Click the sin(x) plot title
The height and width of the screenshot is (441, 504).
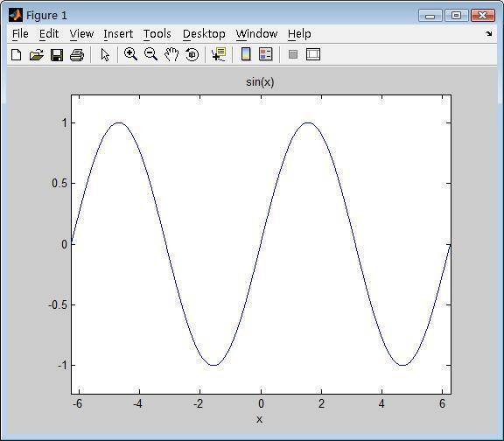click(260, 82)
